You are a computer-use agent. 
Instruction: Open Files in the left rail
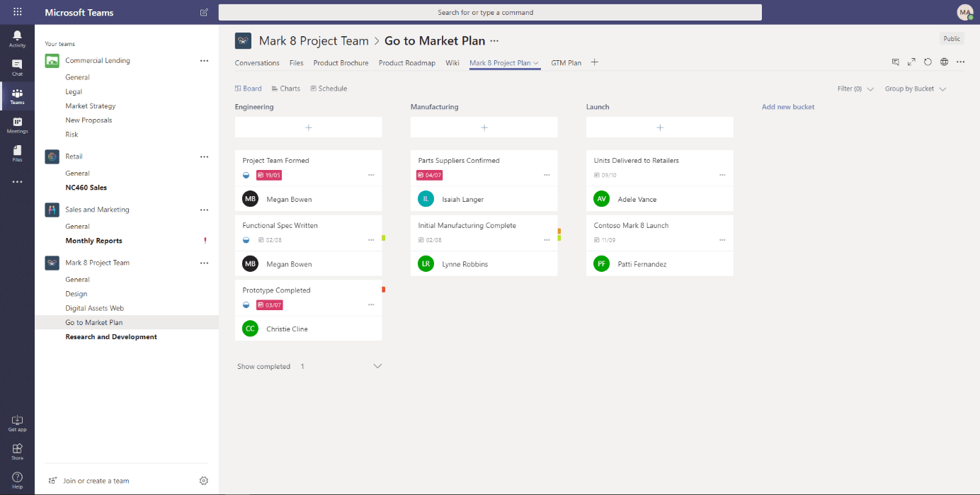click(17, 154)
